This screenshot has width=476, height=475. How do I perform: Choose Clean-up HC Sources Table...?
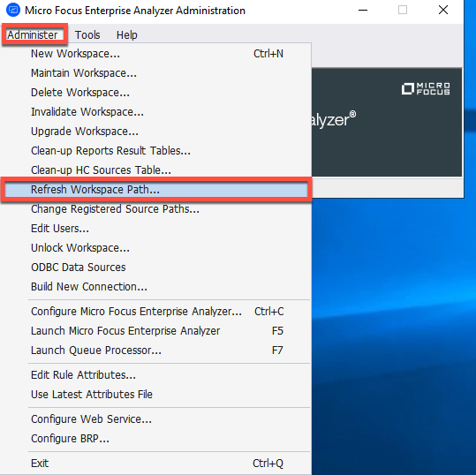click(155, 170)
